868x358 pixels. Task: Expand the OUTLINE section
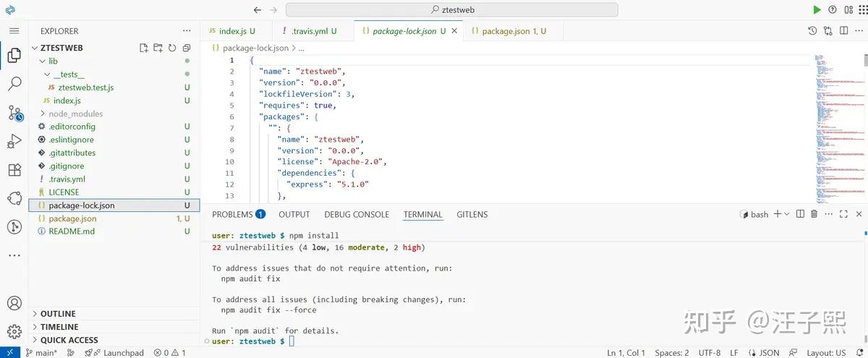(58, 314)
